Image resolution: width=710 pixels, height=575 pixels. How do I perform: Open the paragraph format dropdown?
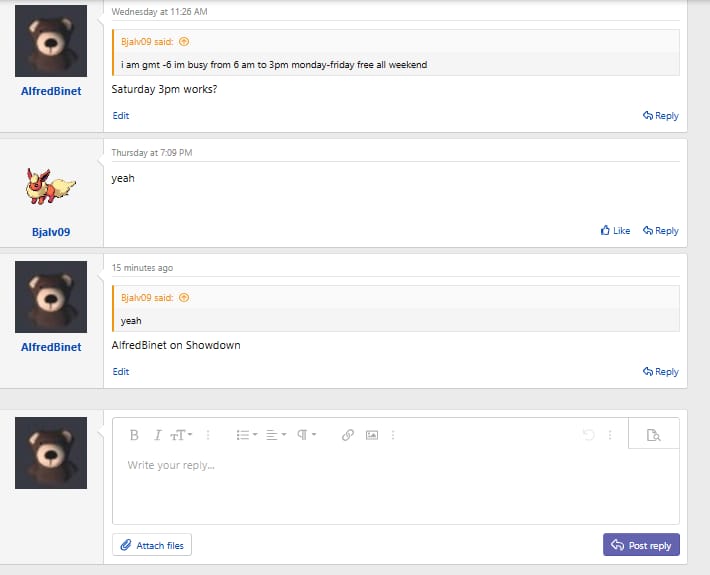click(307, 435)
